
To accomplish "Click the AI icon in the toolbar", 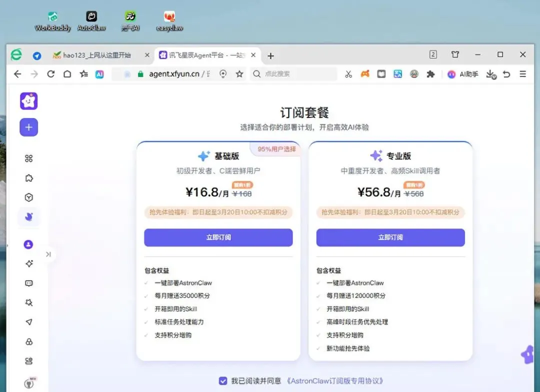I will (99, 74).
